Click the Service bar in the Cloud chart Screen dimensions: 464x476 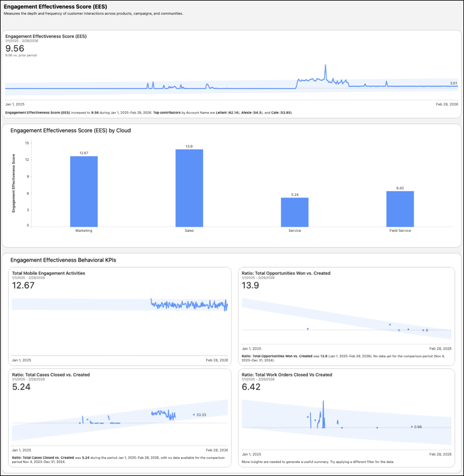click(295, 212)
